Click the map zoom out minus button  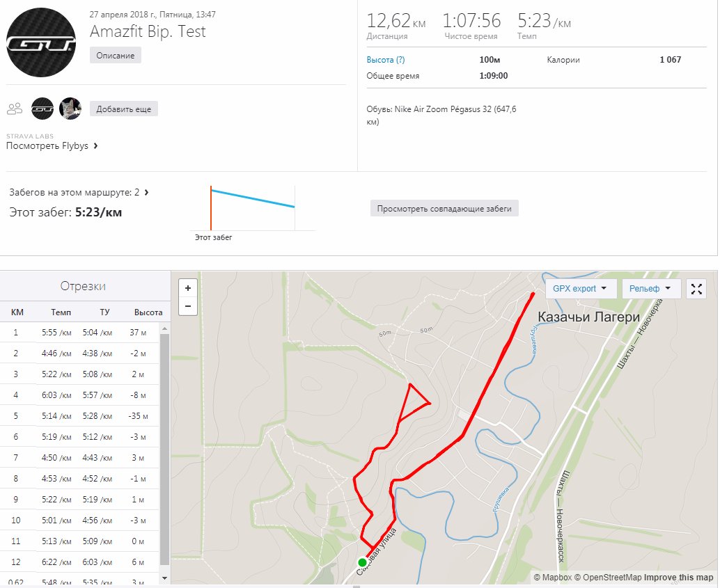click(188, 306)
